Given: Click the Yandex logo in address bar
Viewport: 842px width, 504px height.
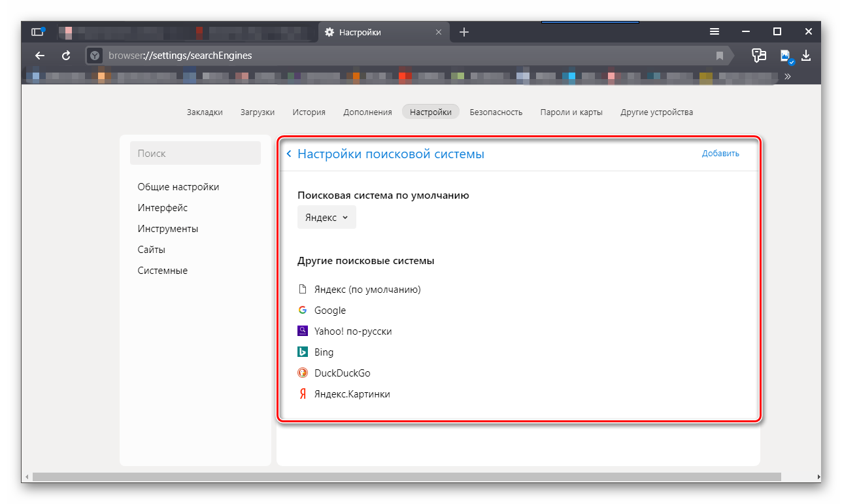Looking at the screenshot, I should [x=95, y=56].
